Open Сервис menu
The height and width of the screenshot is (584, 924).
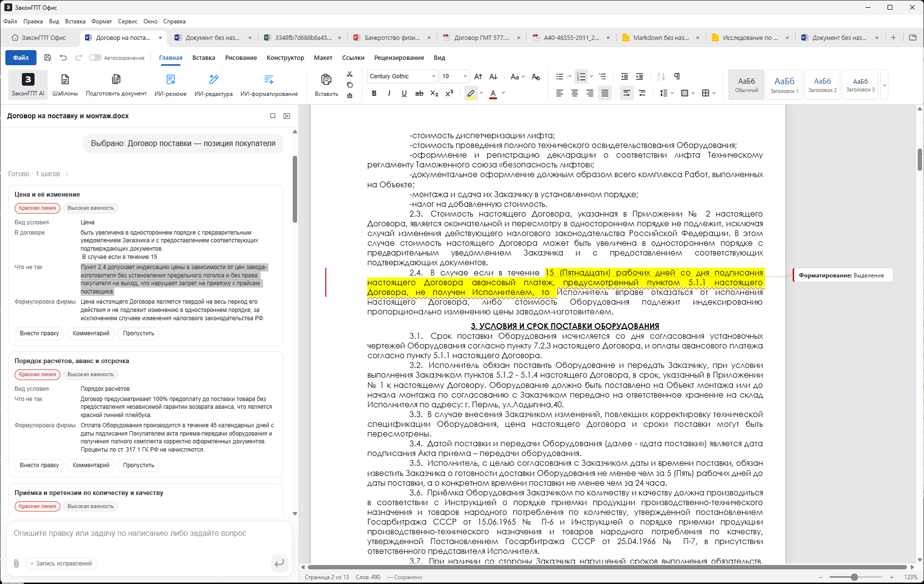click(x=127, y=21)
